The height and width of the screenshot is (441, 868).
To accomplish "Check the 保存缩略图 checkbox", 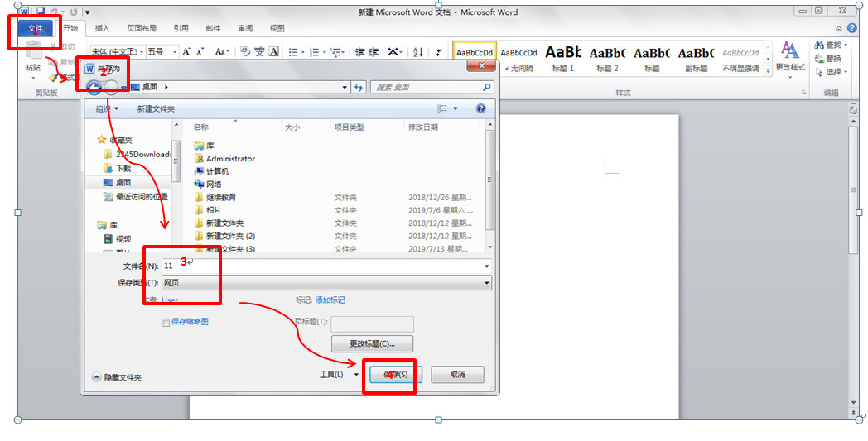I will pyautogui.click(x=165, y=323).
